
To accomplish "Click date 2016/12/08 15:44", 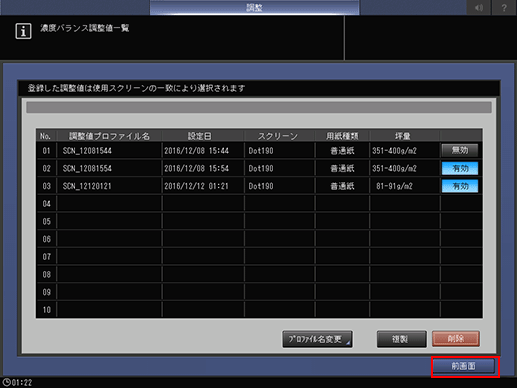I will coord(196,151).
